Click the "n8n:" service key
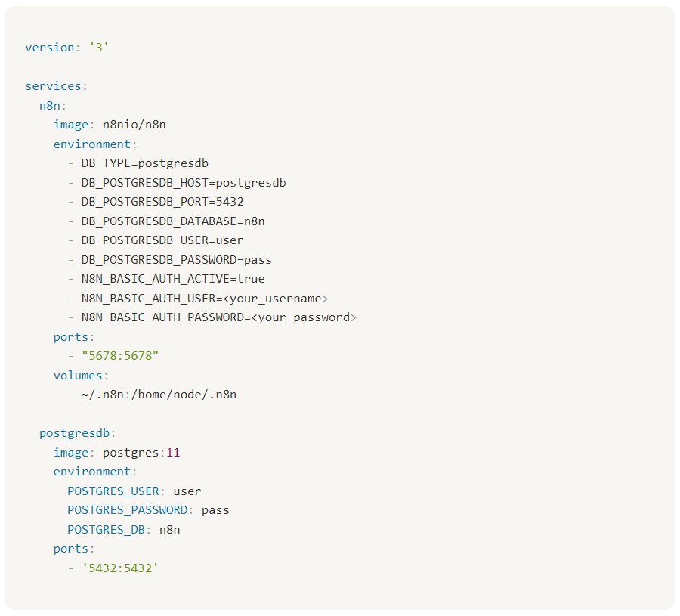 tap(53, 105)
